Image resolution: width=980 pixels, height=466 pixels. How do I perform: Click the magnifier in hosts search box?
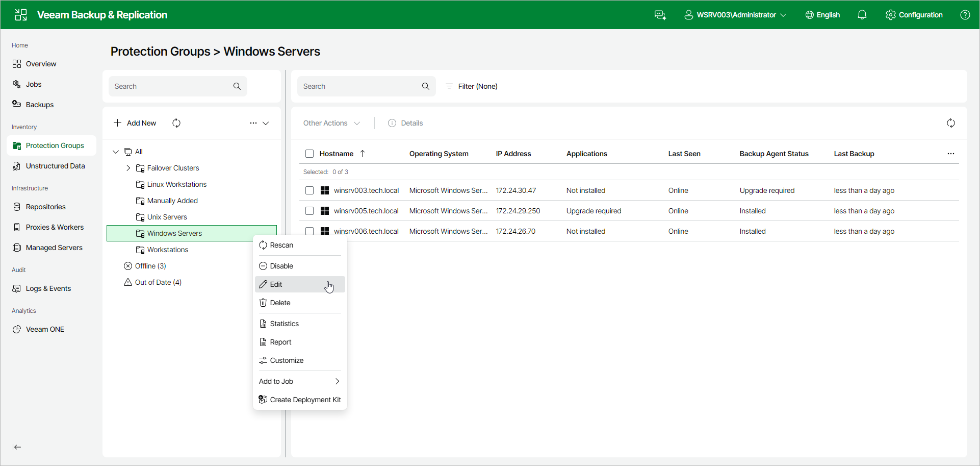pos(426,86)
